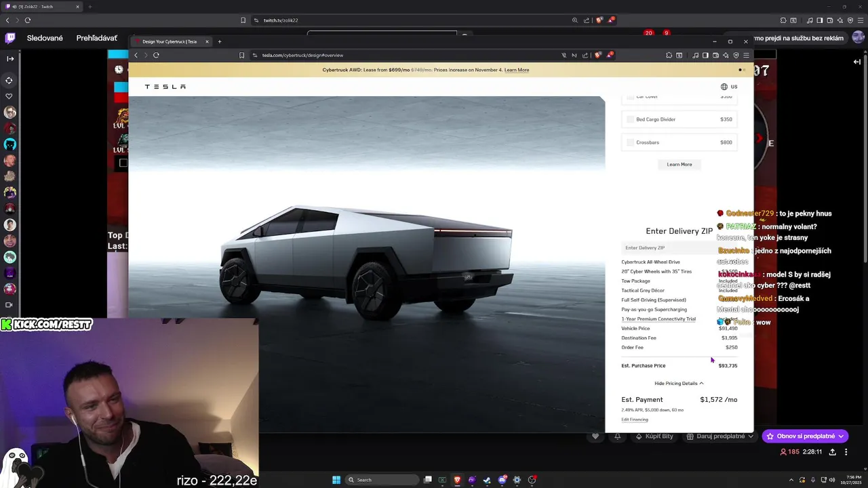Viewport: 868px width, 488px height.
Task: Click accessories Learn More button
Action: [x=679, y=164]
